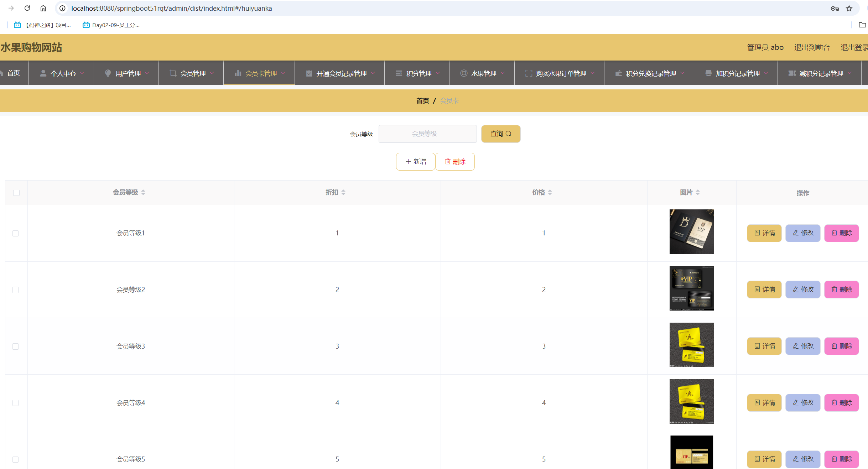Click the sort arrows on 图片 column
Viewport: 868px width, 469px height.
coord(698,192)
